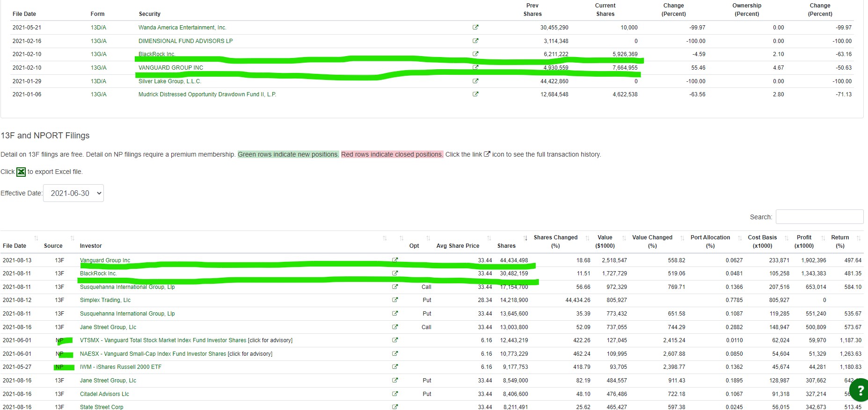The image size is (868, 410).
Task: Open external link icon for Mudrick Distressed Opportunity fund
Action: pos(475,94)
